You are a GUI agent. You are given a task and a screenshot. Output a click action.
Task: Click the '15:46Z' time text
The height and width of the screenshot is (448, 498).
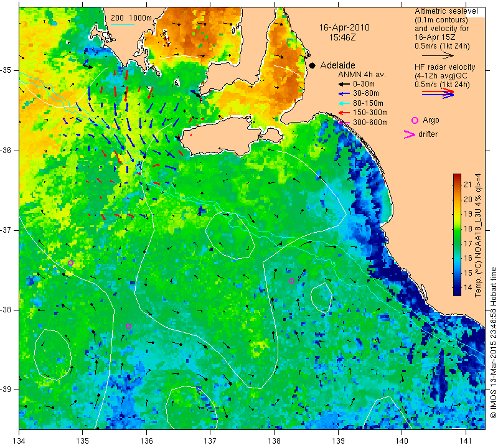[342, 37]
